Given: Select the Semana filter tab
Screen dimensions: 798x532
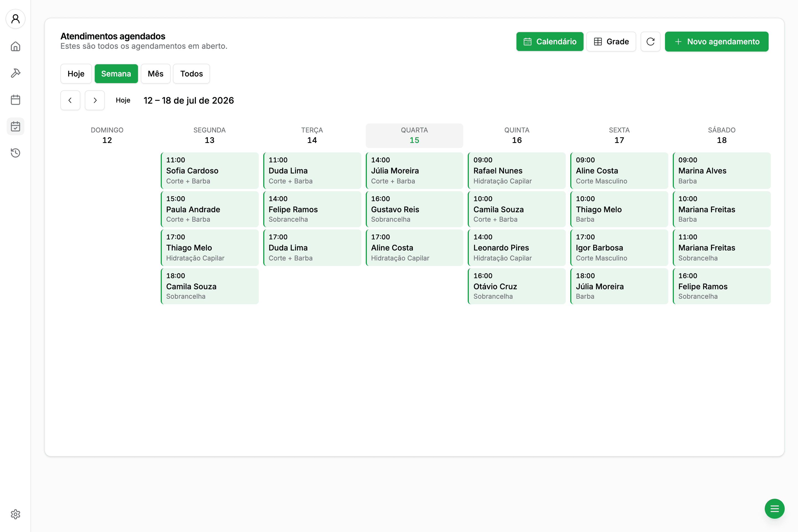Looking at the screenshot, I should 116,74.
